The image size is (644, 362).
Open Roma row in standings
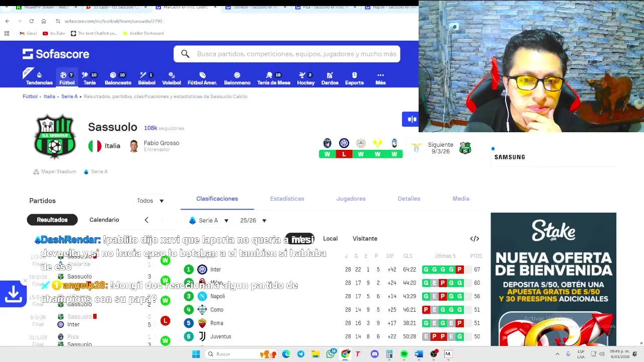(333, 323)
